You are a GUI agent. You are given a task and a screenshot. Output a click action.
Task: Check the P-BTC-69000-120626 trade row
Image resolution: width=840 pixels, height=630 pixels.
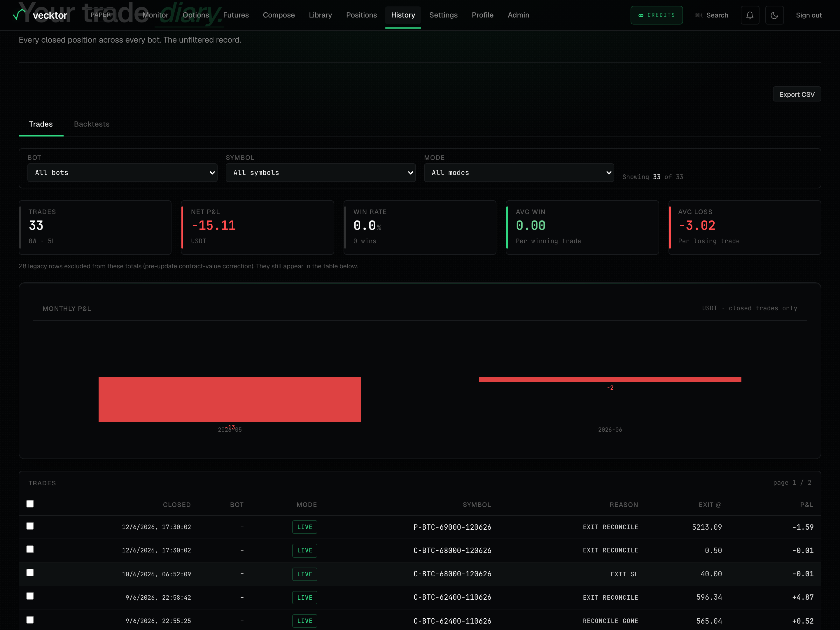pyautogui.click(x=30, y=526)
